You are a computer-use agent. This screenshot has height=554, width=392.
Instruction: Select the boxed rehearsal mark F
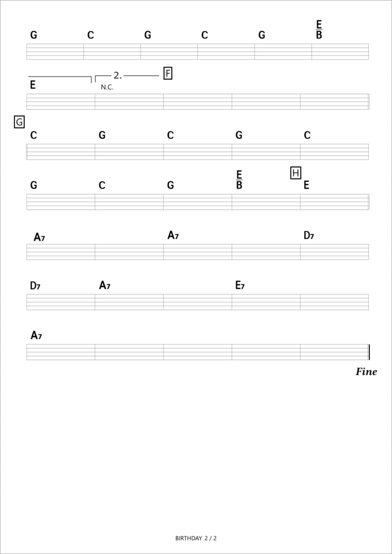pyautogui.click(x=168, y=73)
